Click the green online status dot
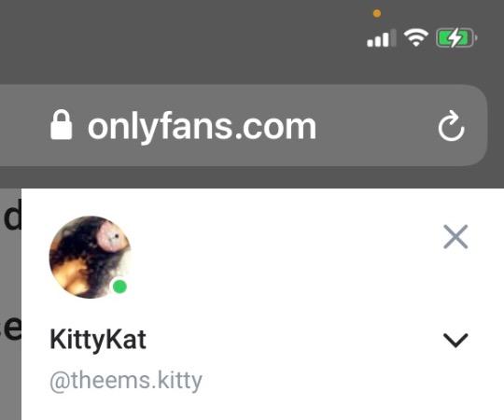 click(x=119, y=287)
